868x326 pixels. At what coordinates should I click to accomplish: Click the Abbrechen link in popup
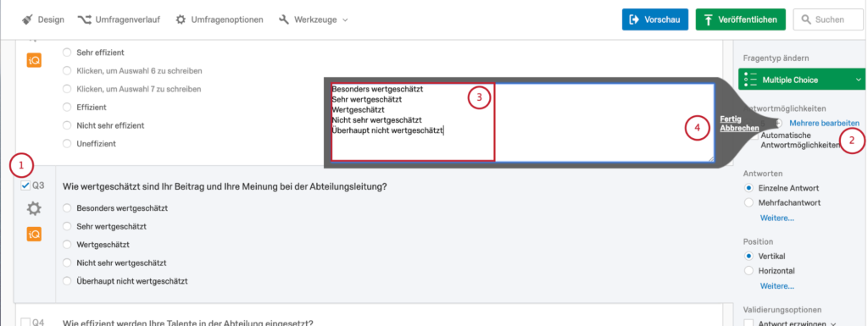(x=739, y=128)
